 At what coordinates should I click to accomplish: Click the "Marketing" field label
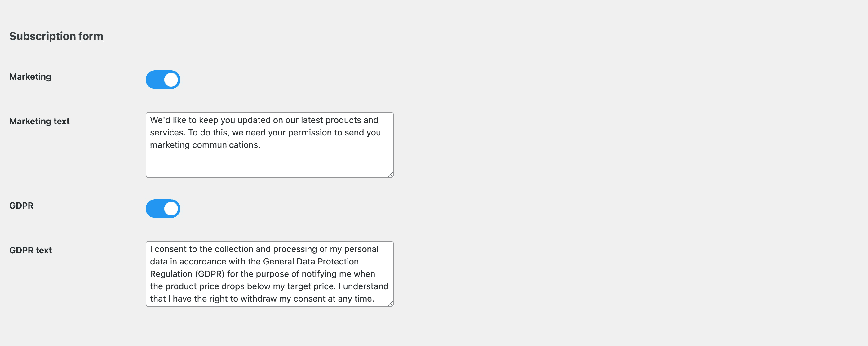click(x=30, y=77)
